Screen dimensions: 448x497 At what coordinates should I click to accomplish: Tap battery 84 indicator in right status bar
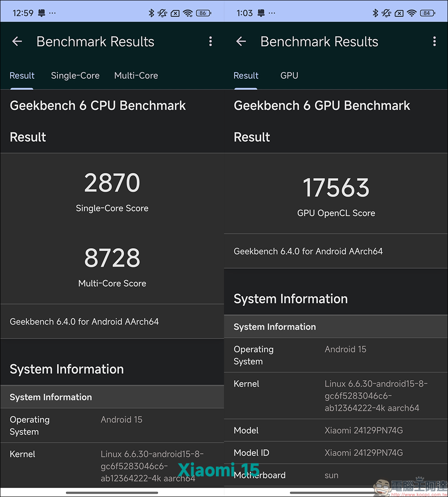click(x=427, y=13)
